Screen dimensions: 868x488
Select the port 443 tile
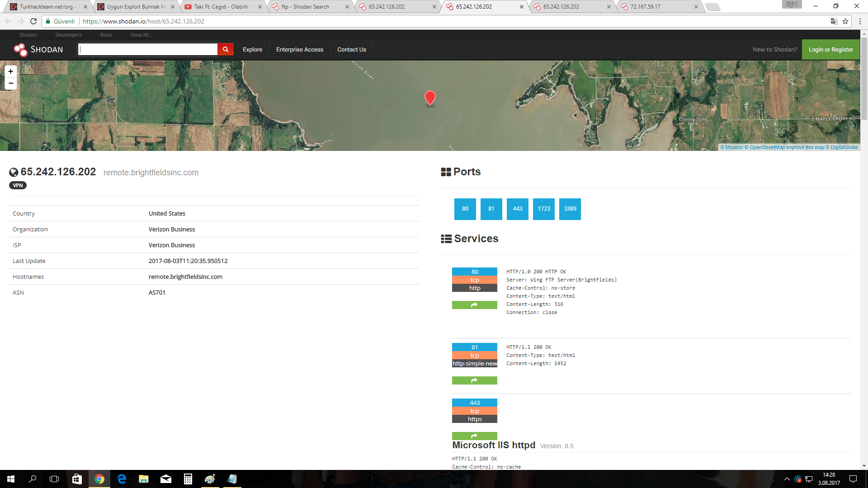pos(518,209)
